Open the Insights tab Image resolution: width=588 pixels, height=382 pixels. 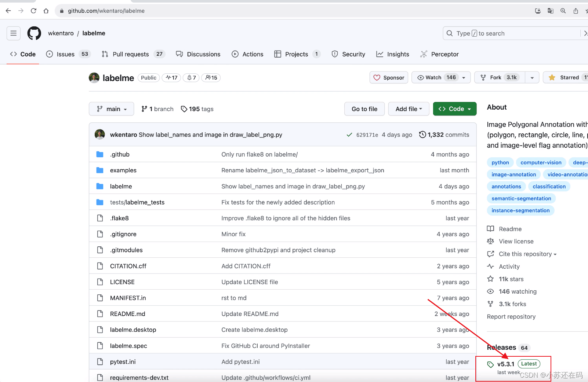[x=393, y=54]
